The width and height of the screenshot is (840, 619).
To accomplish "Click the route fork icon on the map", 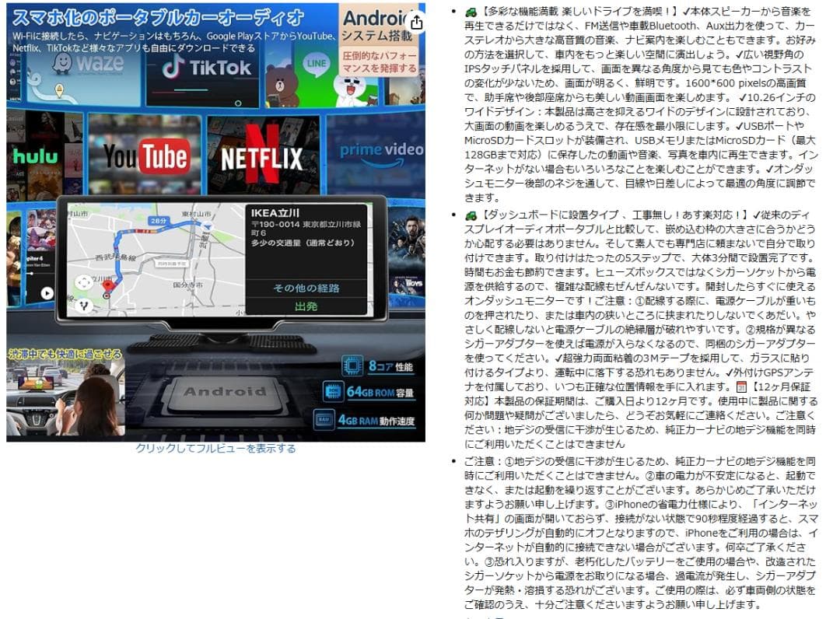I will pyautogui.click(x=84, y=305).
